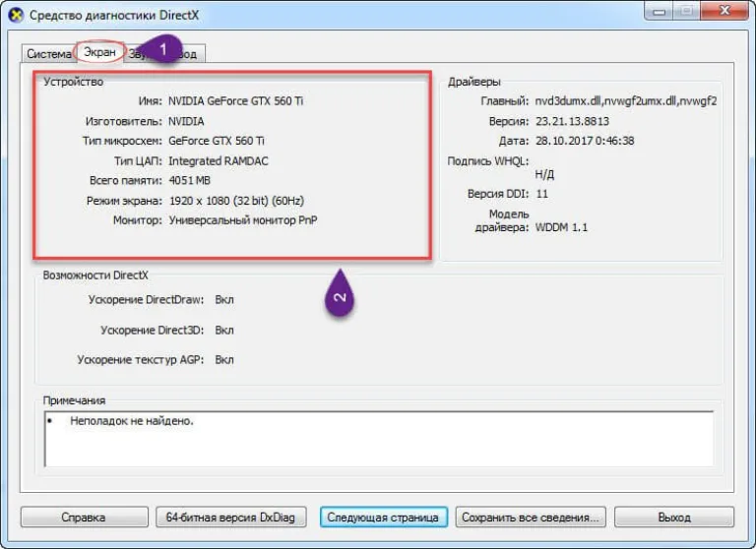Viewport: 756px width, 549px height.
Task: Click the Integrated RAMDAC value
Action: click(x=219, y=161)
